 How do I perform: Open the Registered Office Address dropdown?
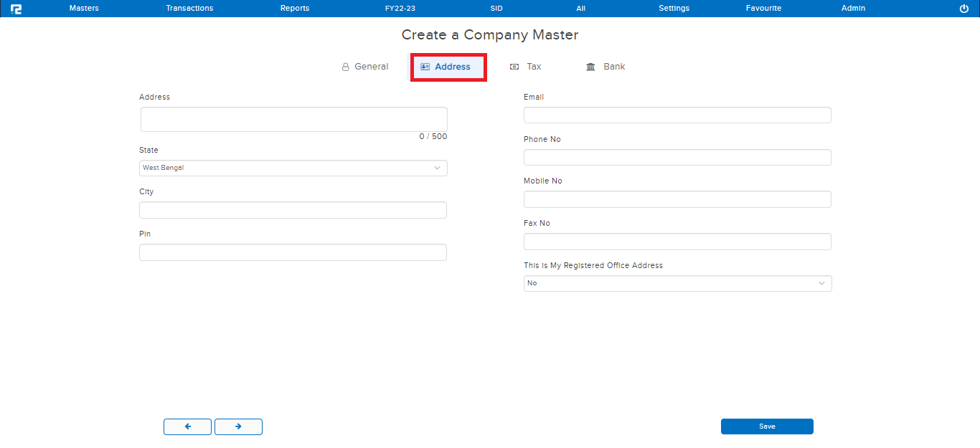(677, 283)
